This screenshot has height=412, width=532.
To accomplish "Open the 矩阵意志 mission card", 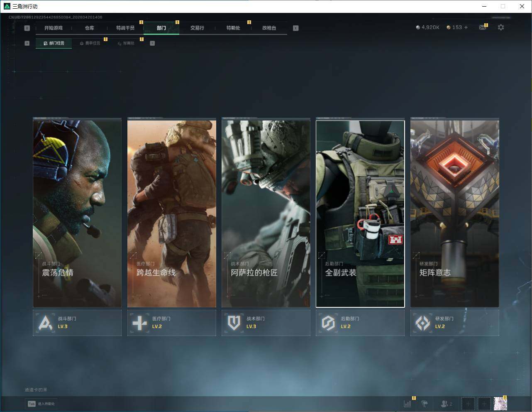I will click(x=455, y=213).
